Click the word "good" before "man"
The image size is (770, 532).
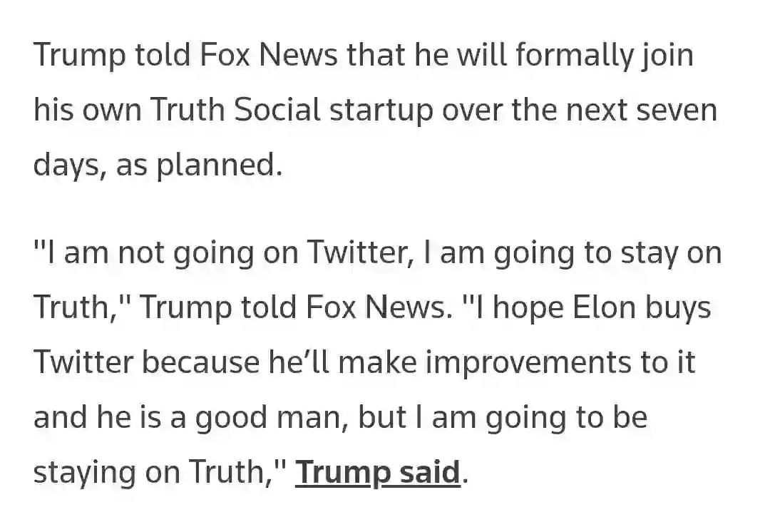(234, 418)
